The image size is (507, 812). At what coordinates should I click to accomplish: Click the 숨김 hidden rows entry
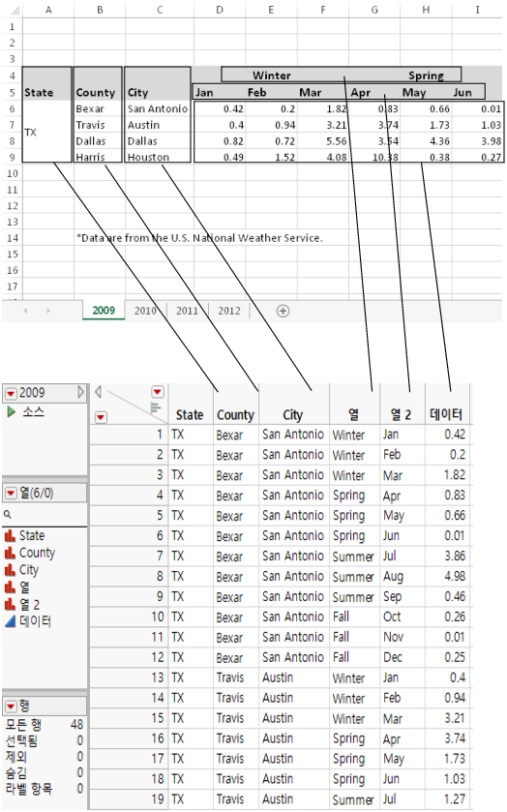point(44,772)
